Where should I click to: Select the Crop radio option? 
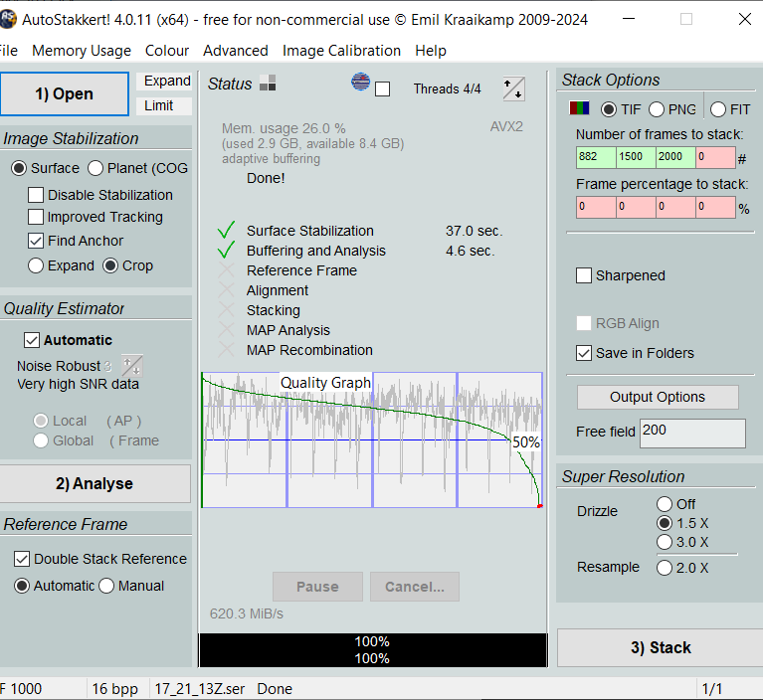click(128, 265)
